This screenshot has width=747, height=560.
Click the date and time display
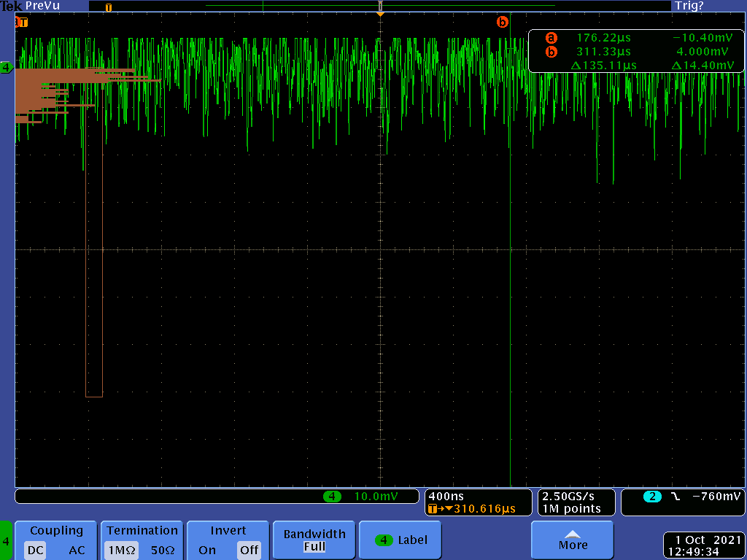tap(703, 545)
